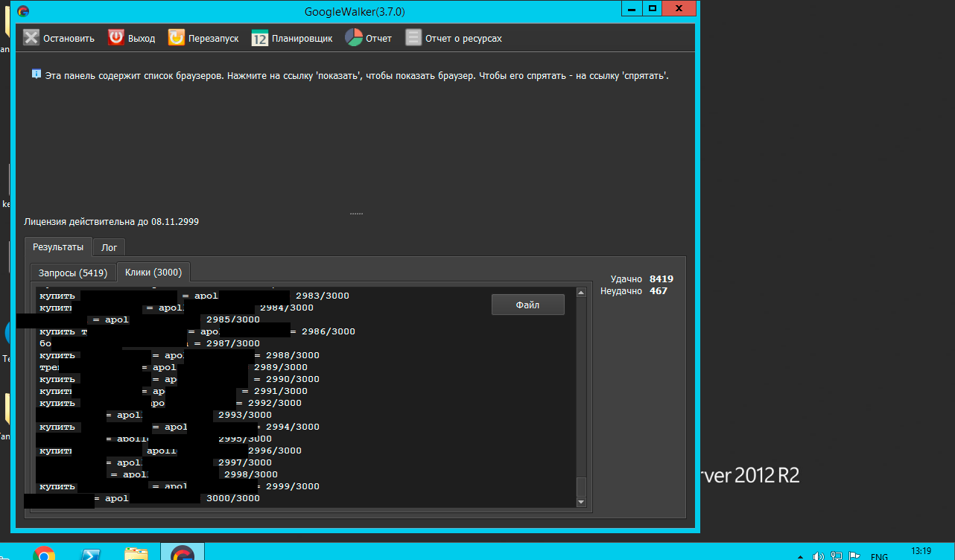Open the Отчет pie chart report
The width and height of the screenshot is (955, 560).
coord(354,37)
